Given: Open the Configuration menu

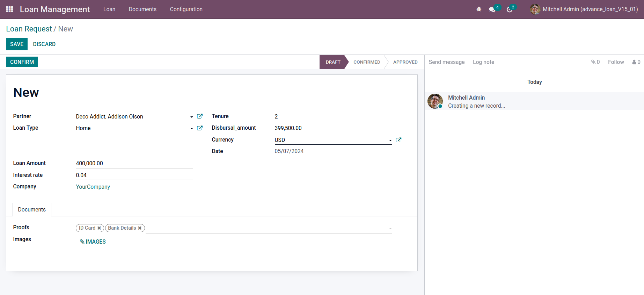Looking at the screenshot, I should coord(186,9).
